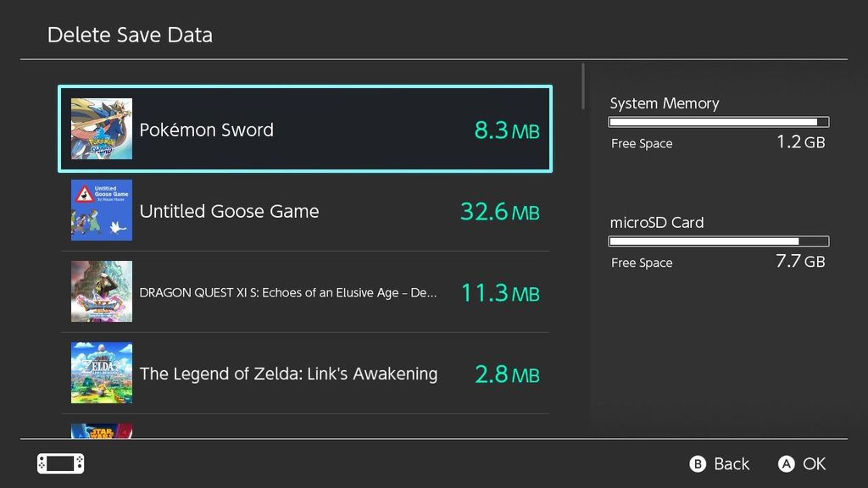
Task: Click the Switch console controller icon
Action: pyautogui.click(x=61, y=463)
